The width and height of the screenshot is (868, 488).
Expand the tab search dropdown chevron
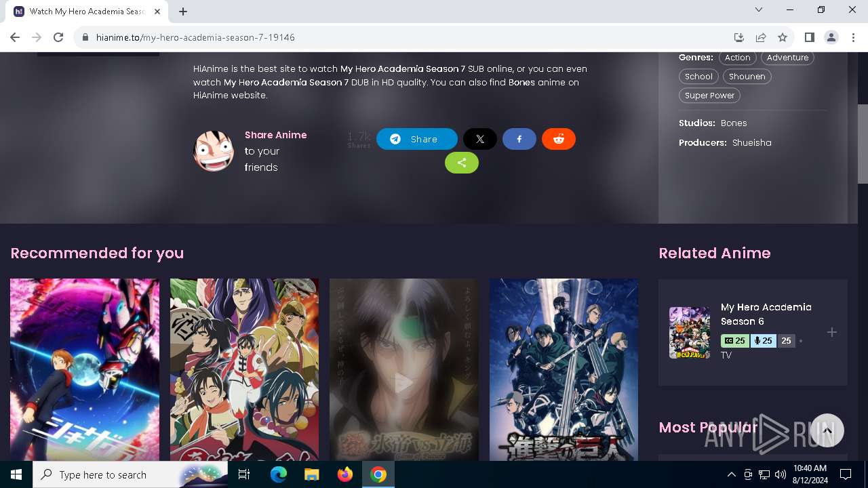759,9
